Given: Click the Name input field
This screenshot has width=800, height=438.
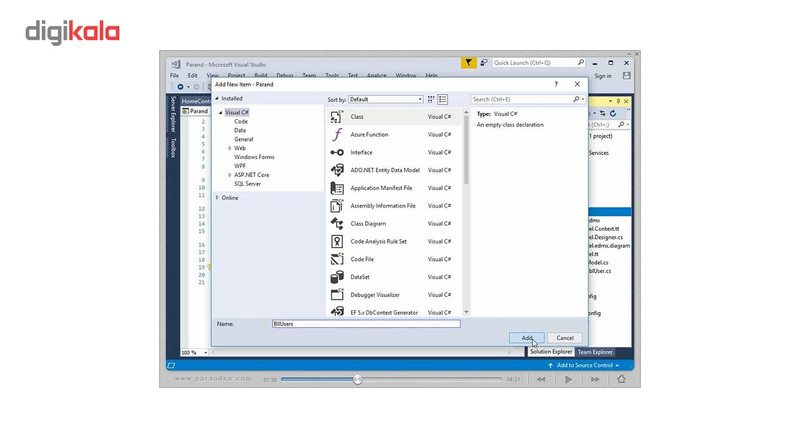Looking at the screenshot, I should [366, 324].
